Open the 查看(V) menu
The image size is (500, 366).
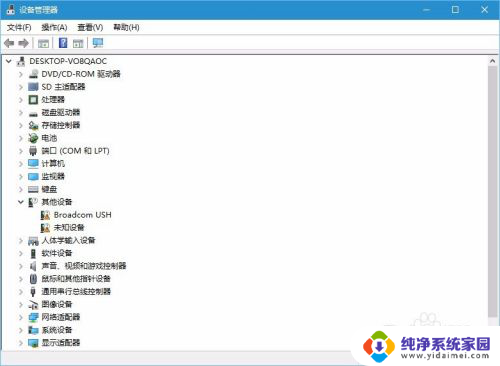(90, 27)
